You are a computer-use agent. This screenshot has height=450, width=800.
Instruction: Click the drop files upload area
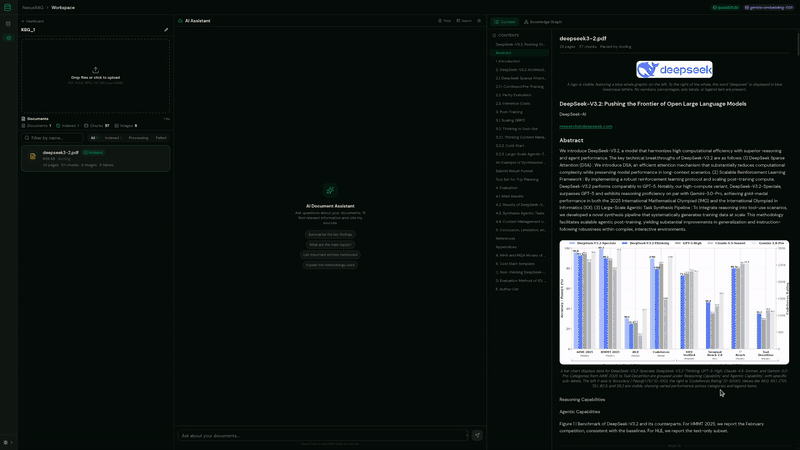(95, 76)
